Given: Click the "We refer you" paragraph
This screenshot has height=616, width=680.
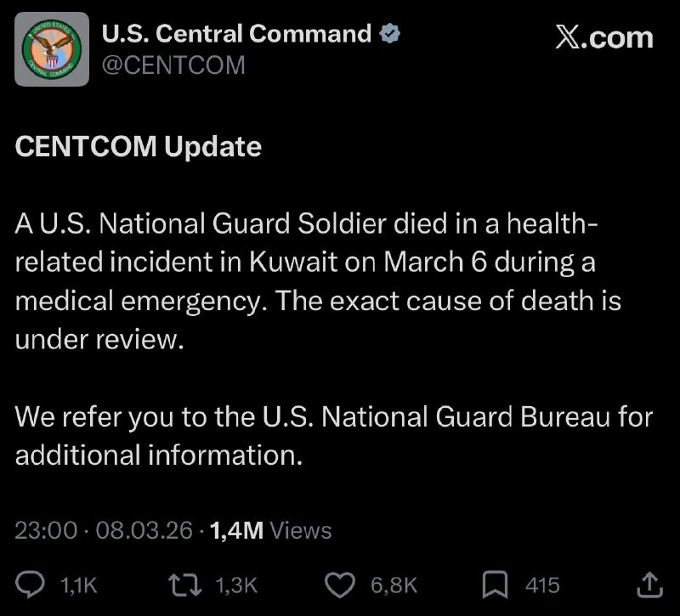Looking at the screenshot, I should coord(333,436).
